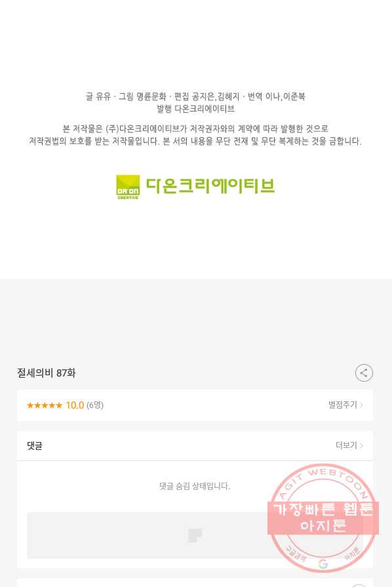The width and height of the screenshot is (392, 587).
Task: Click the 가장빠른 웹툰 아지툰 banner
Action: (323, 517)
